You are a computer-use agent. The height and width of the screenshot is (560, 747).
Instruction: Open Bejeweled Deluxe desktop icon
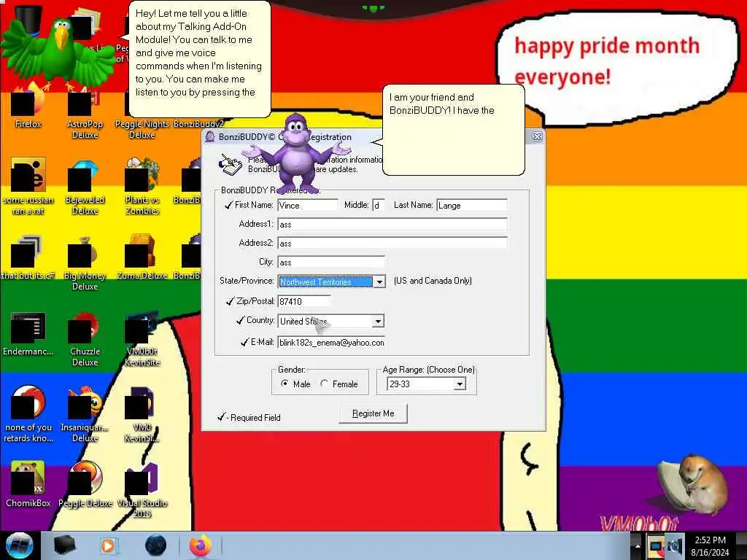[85, 187]
